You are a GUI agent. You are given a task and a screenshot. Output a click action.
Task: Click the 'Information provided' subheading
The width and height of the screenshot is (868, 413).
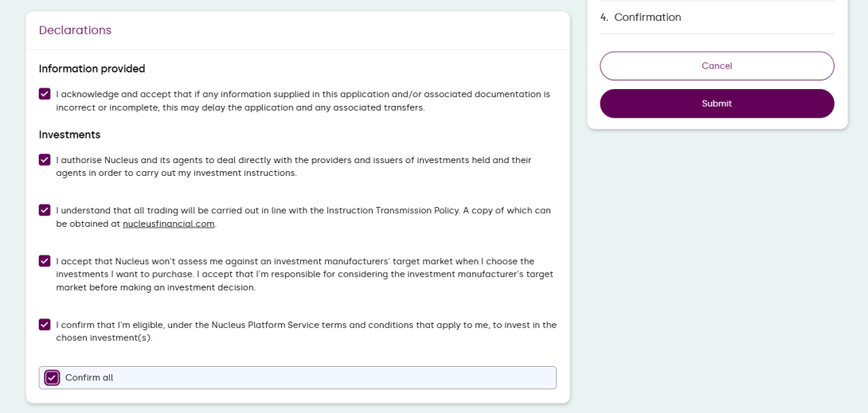click(92, 68)
